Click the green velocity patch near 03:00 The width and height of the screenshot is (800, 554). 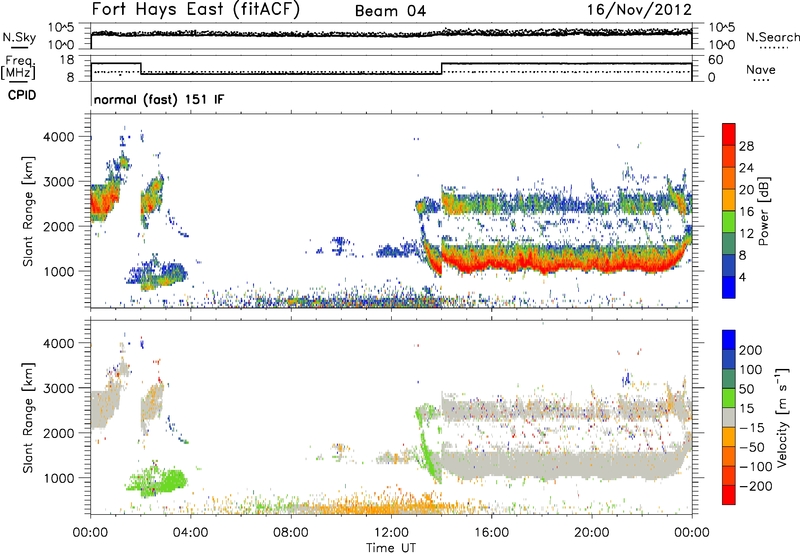[x=161, y=481]
